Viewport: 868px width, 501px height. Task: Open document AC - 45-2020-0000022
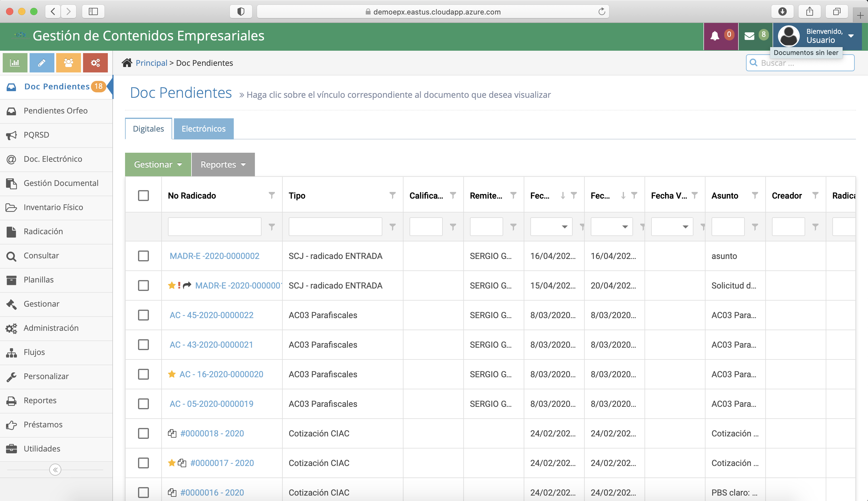coord(211,315)
